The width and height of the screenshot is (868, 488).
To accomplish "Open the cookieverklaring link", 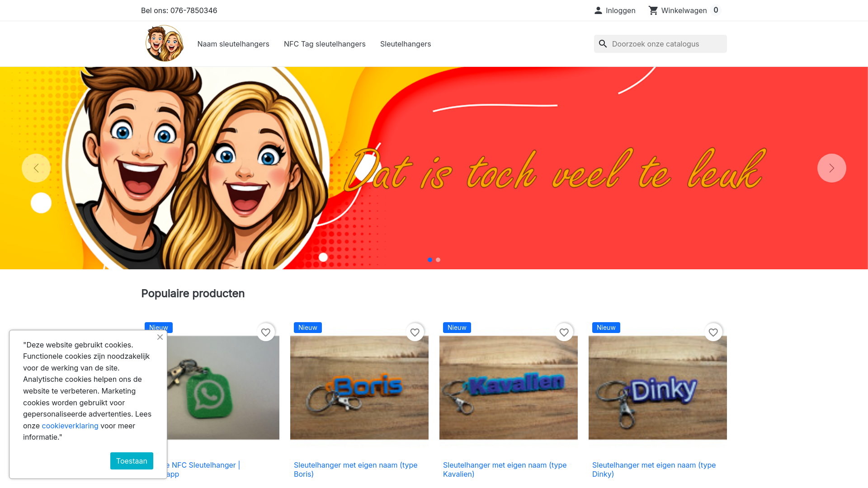I will point(70,426).
